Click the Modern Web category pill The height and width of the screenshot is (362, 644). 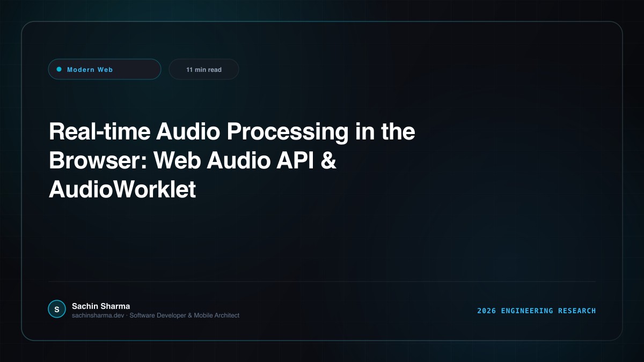pyautogui.click(x=105, y=69)
